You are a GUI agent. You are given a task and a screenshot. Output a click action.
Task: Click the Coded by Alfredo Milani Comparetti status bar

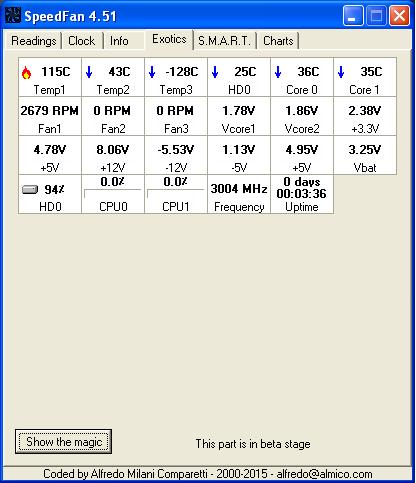(208, 474)
